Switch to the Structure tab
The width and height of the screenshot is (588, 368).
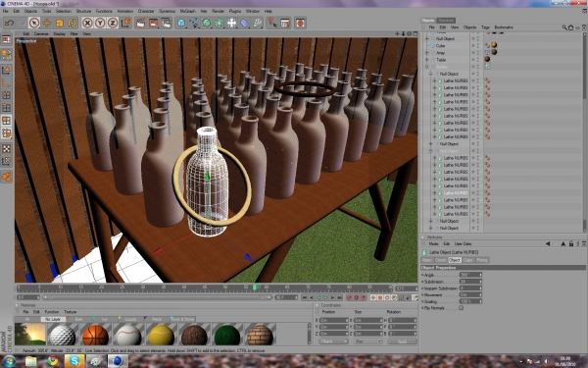pyautogui.click(x=446, y=21)
